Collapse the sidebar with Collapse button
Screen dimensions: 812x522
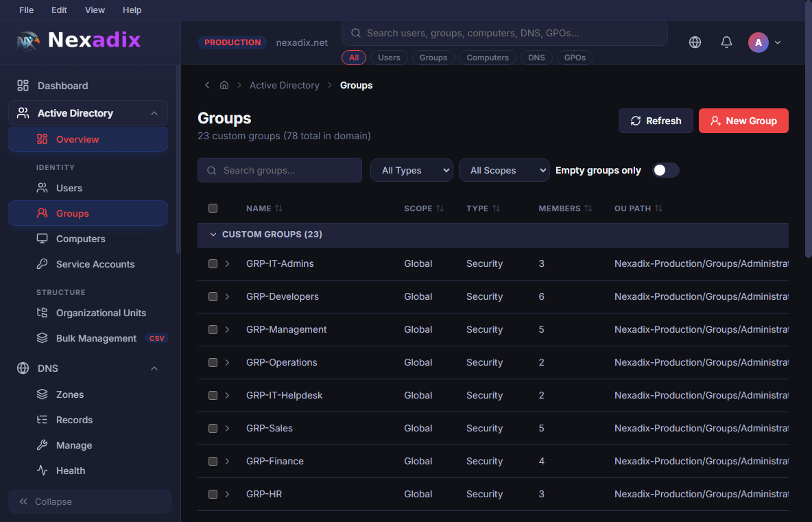click(90, 501)
